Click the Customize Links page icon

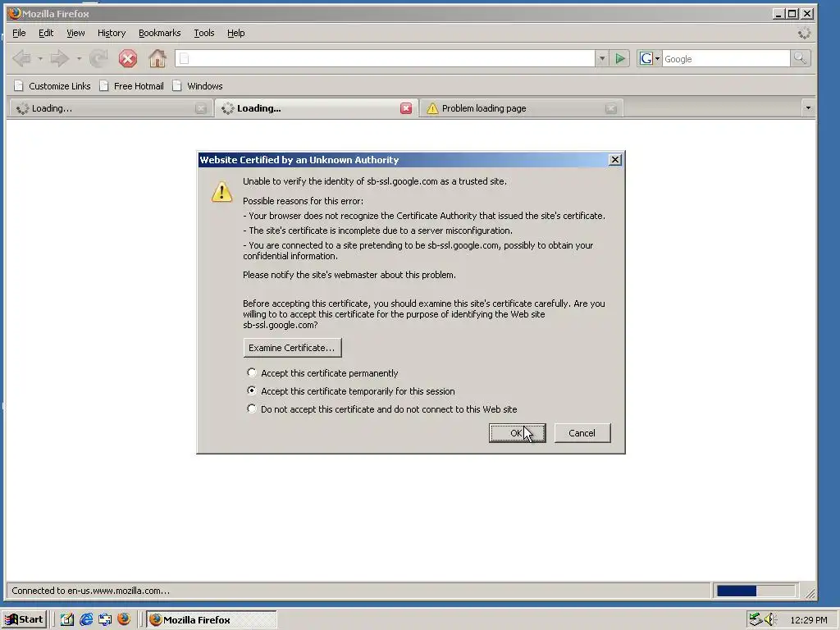[x=19, y=85]
